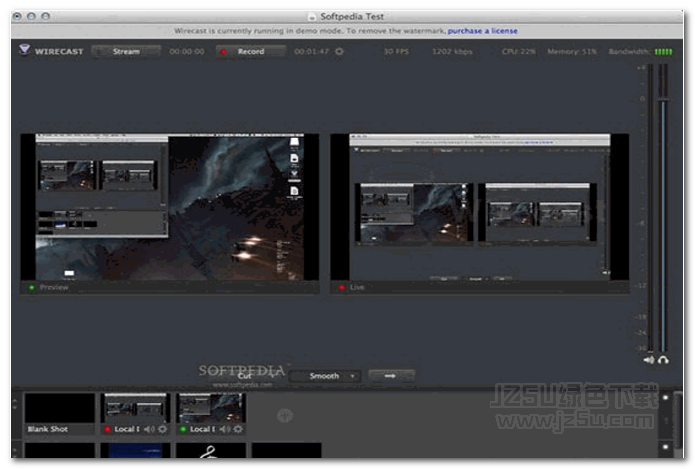Screen dimensions: 695x469
Task: Select the Blank Shot thumbnail
Action: 60,413
